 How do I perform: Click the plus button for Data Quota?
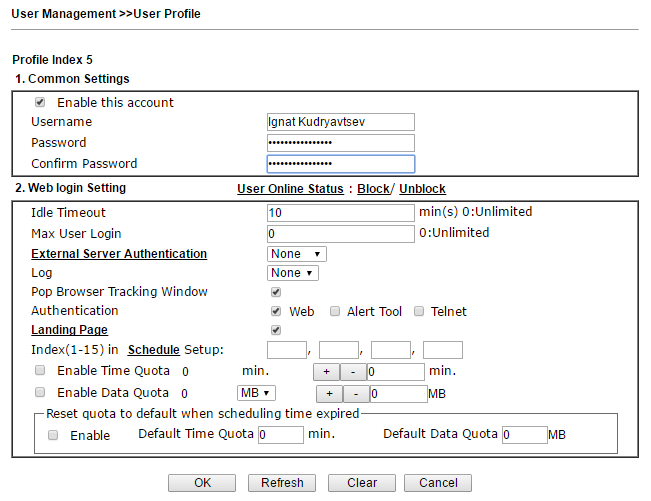(329, 393)
